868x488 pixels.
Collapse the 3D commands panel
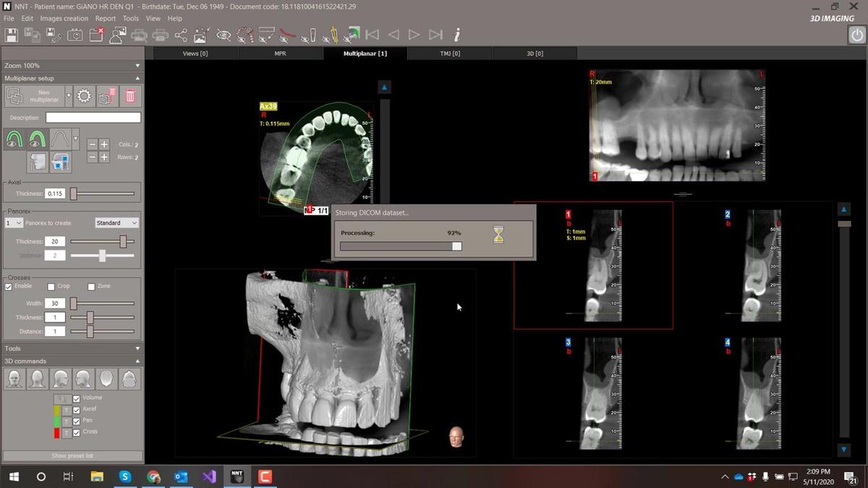tap(137, 361)
